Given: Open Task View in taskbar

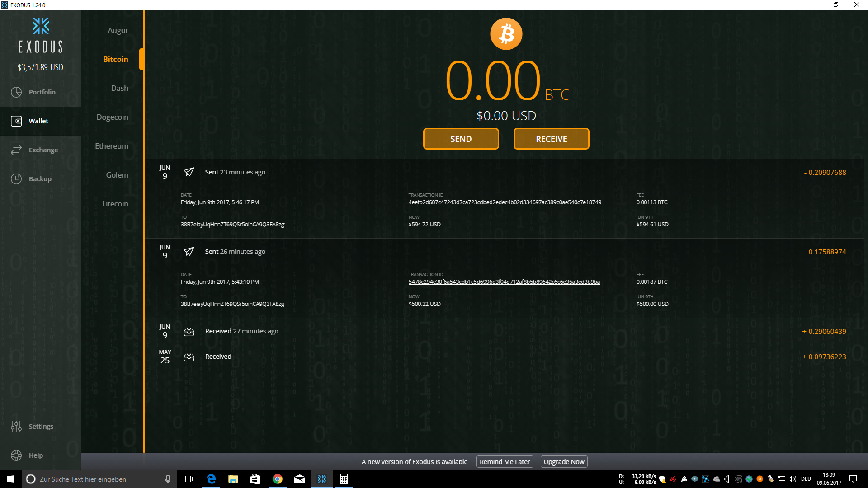Looking at the screenshot, I should coord(188,479).
